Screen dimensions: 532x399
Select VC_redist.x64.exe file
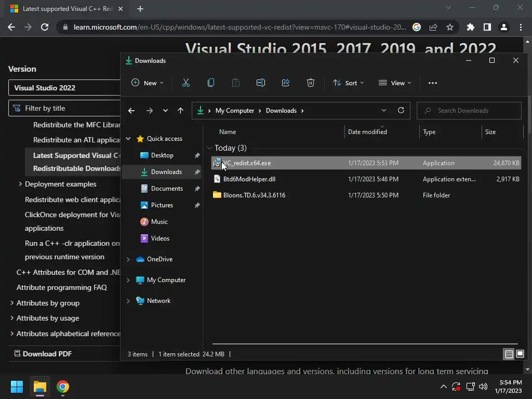(x=366, y=163)
